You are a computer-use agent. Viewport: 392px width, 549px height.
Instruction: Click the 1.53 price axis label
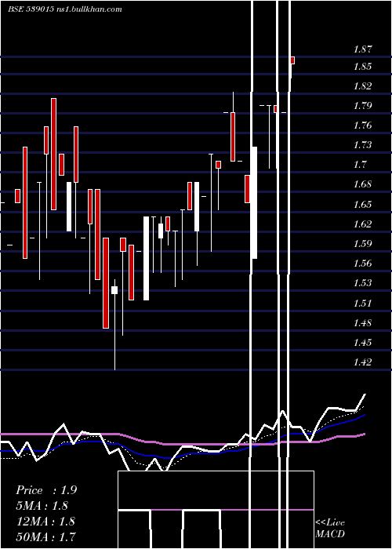(362, 283)
